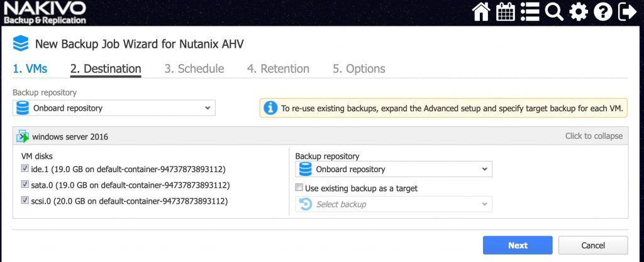Switch to the 3. Schedule step

(x=194, y=68)
